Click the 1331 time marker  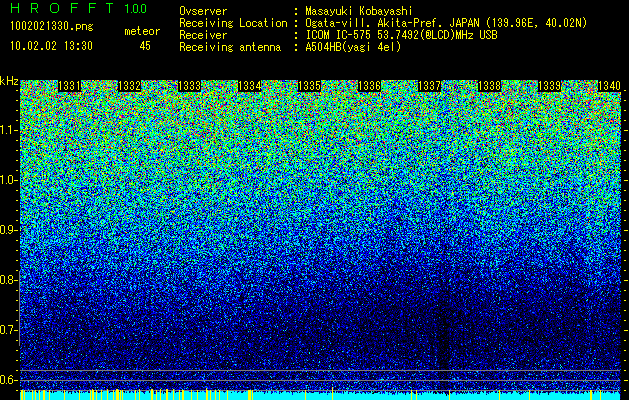click(x=69, y=86)
